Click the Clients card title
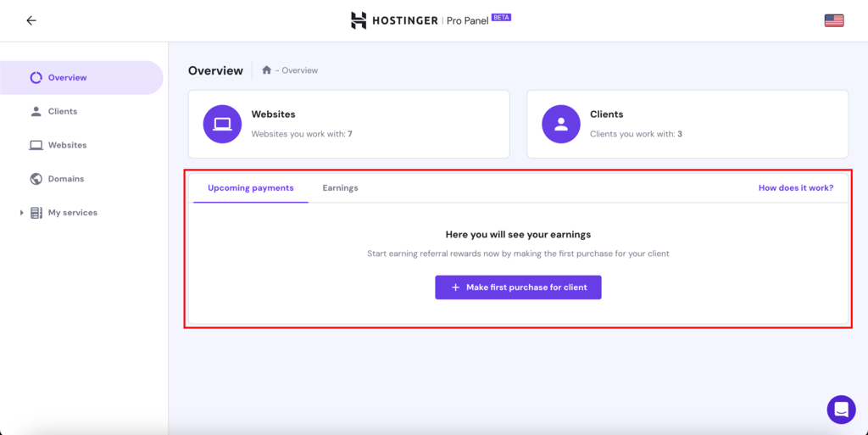 point(607,114)
